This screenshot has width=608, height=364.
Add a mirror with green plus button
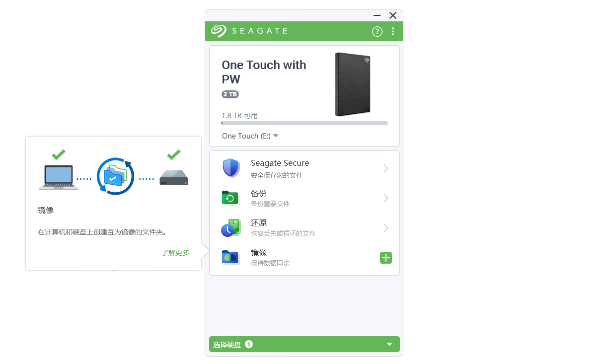(386, 258)
